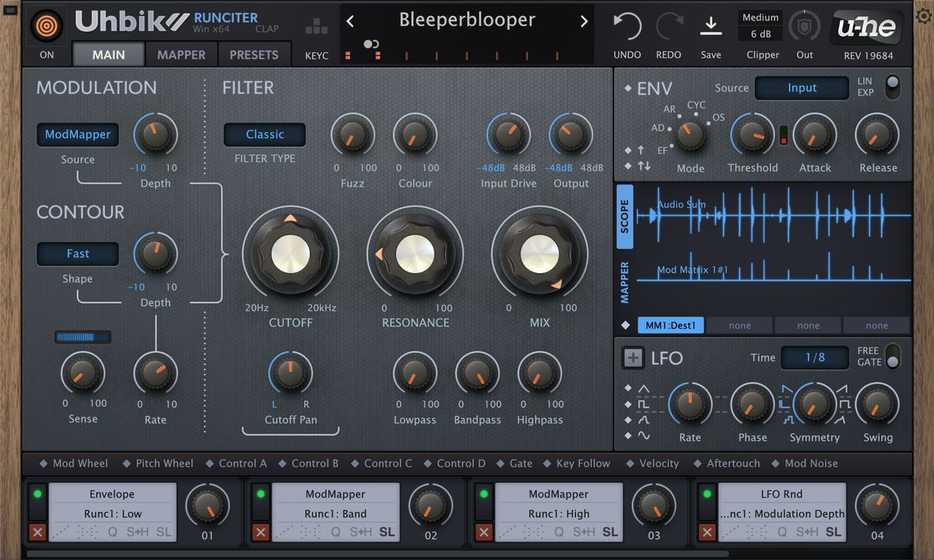Click the first 'none' scope slot
The image size is (934, 560).
tap(739, 326)
